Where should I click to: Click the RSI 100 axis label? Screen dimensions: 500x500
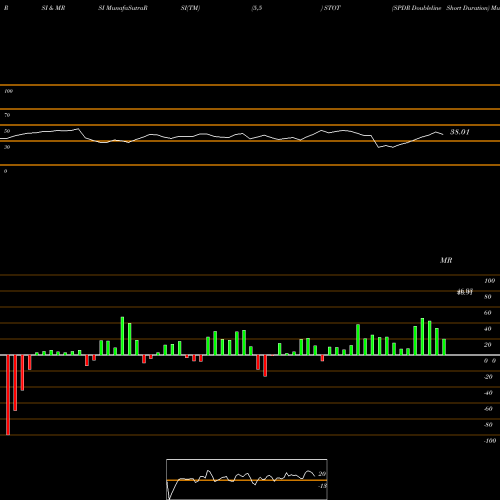point(8,91)
